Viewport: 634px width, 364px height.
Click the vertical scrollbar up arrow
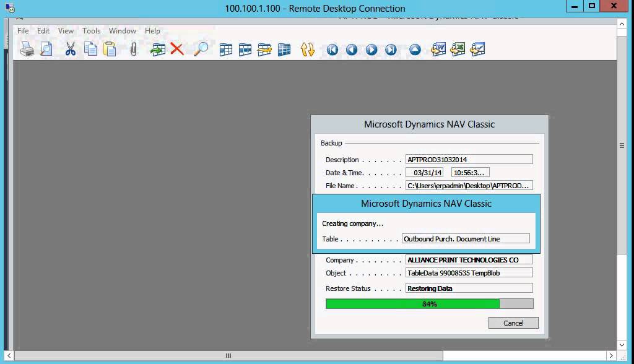coord(622,24)
